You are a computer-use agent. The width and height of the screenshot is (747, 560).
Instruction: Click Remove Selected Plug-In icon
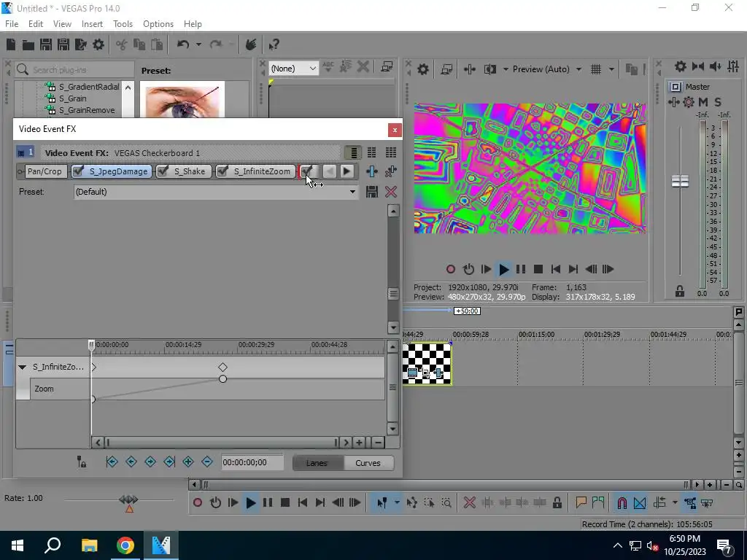pos(391,171)
